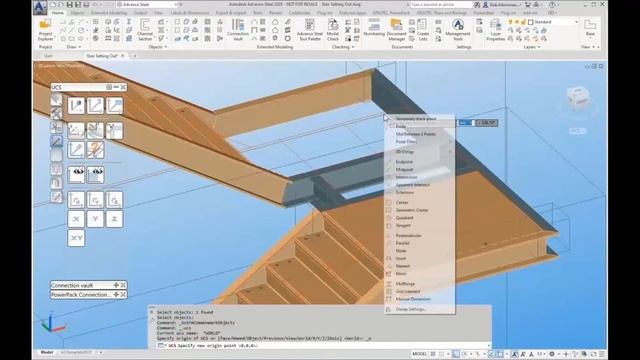Viewport: 640px width, 360px height.
Task: Toggle Tangent object snap in context menu
Action: [x=403, y=225]
